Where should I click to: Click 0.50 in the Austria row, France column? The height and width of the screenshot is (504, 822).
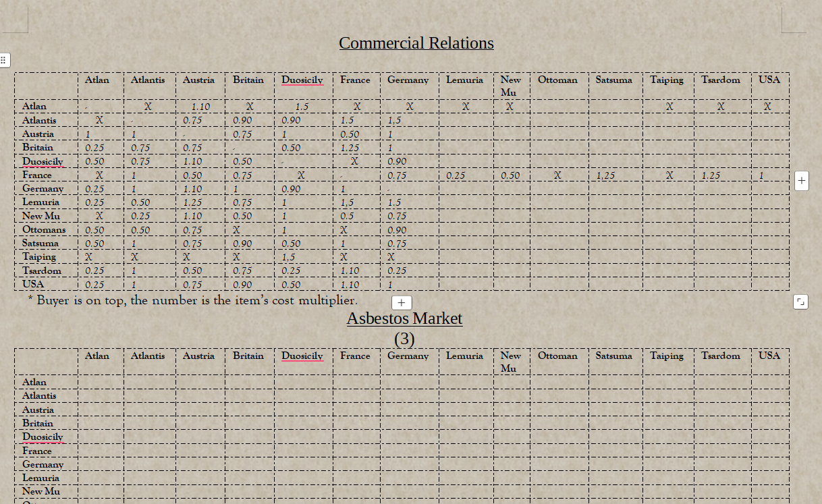(x=350, y=134)
